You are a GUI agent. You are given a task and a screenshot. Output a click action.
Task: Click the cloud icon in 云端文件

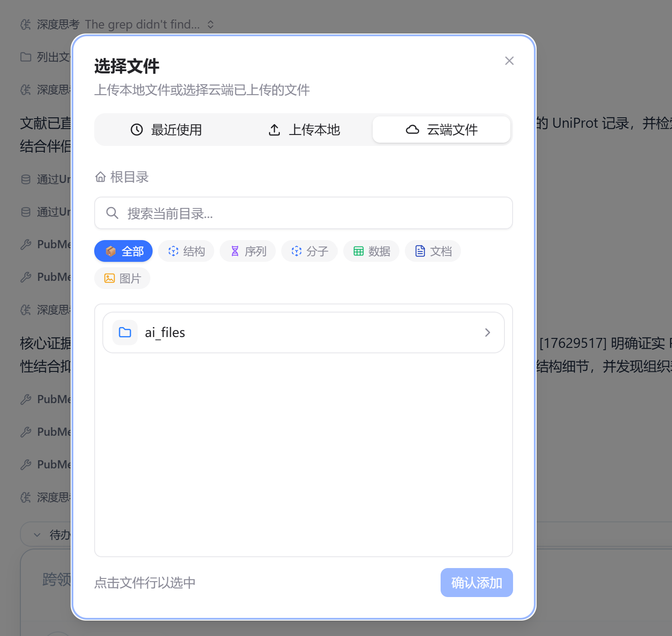(413, 130)
